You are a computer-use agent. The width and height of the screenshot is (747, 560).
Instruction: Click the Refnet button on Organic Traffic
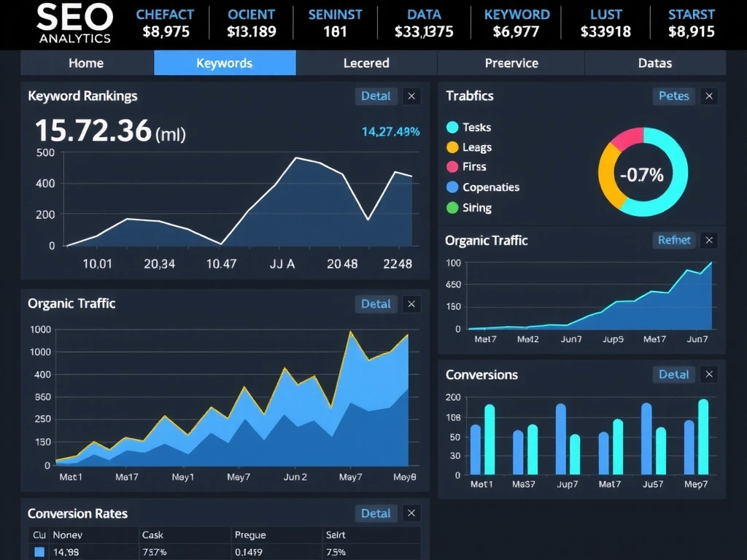(x=673, y=240)
